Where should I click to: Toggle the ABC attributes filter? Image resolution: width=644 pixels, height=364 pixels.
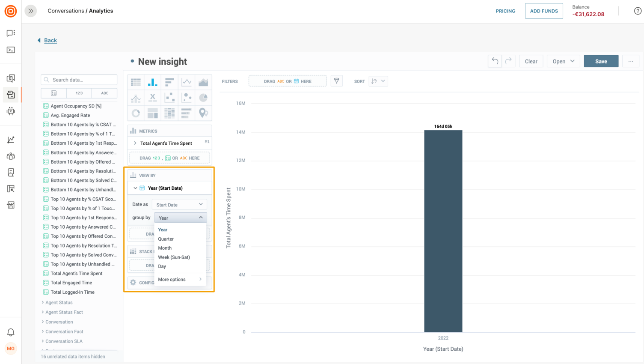pyautogui.click(x=105, y=93)
